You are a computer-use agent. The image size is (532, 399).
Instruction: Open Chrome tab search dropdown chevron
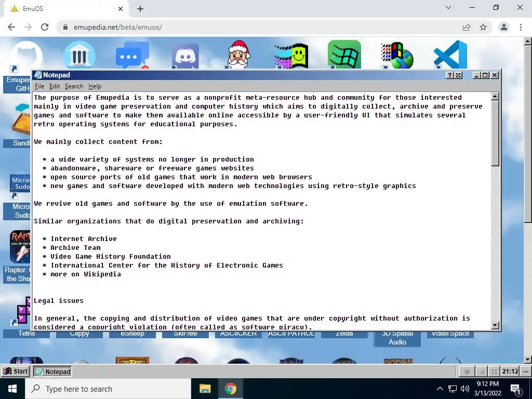(x=448, y=7)
